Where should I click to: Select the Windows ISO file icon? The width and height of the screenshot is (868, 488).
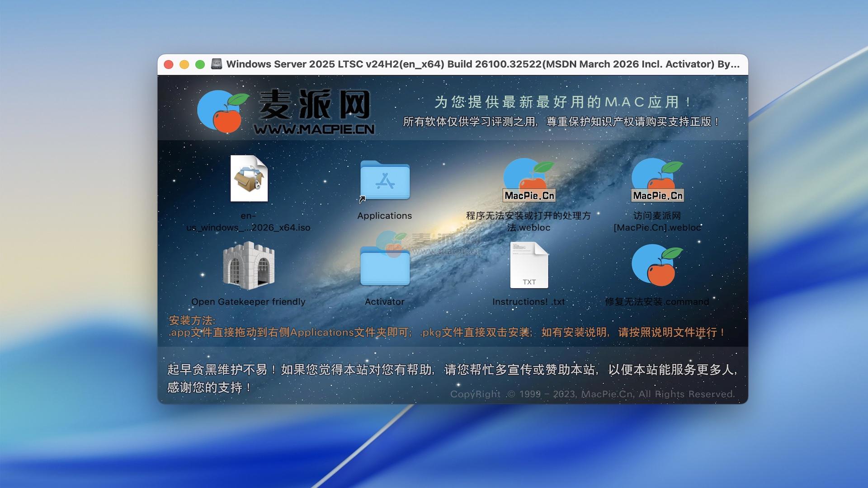[x=249, y=178]
